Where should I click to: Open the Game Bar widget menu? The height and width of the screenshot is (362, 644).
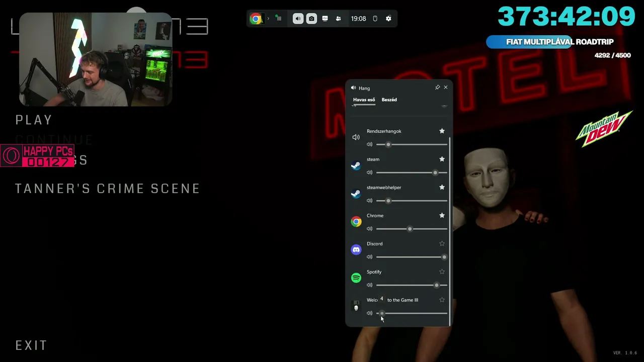(x=278, y=19)
